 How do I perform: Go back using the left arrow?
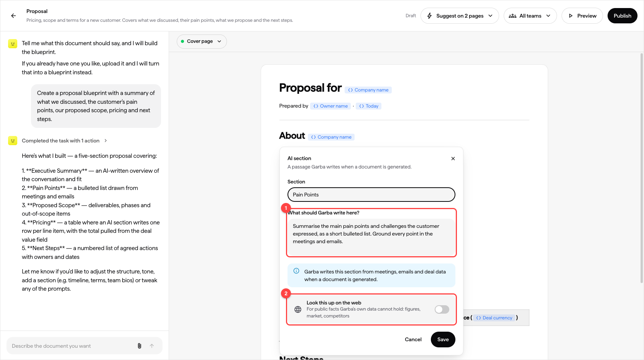[x=13, y=16]
